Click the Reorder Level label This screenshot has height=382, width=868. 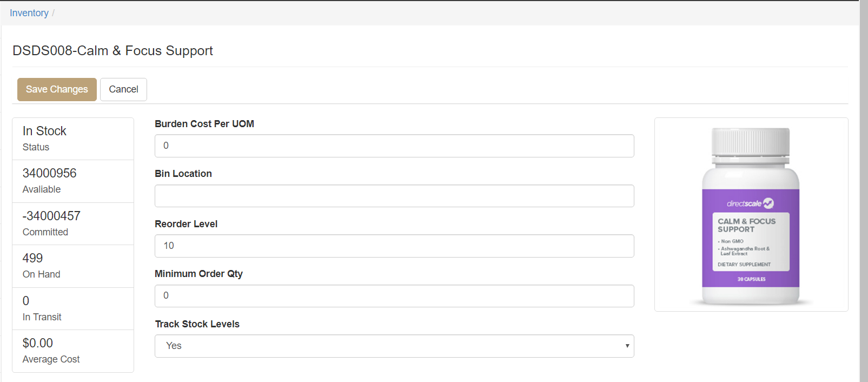click(186, 224)
